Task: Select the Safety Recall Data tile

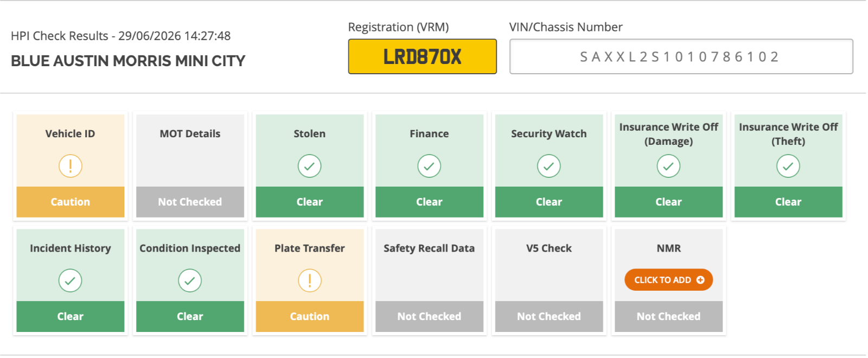Action: 429,280
